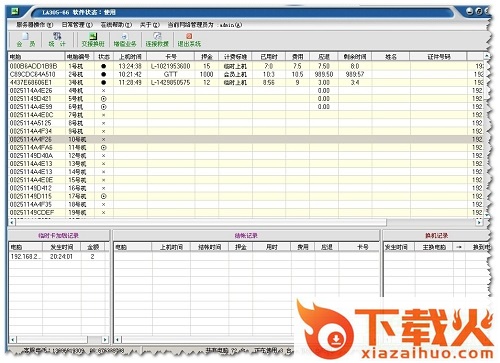Click the circle status icon for 17号机
This screenshot has width=500, height=363.
point(104,196)
